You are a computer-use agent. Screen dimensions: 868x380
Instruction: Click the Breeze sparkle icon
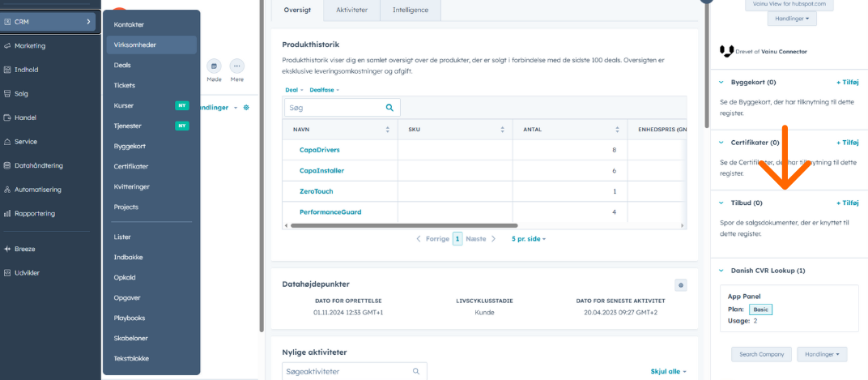point(7,250)
